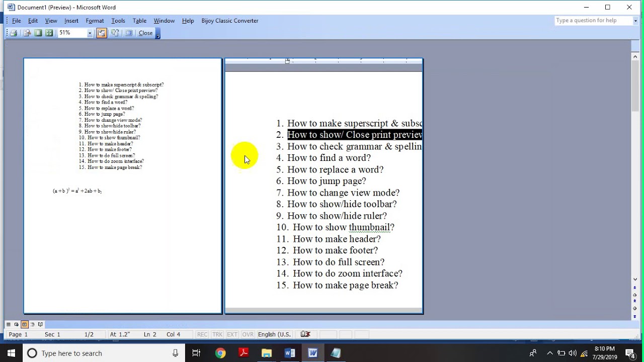Open the Help menu
The height and width of the screenshot is (362, 644).
pyautogui.click(x=188, y=21)
